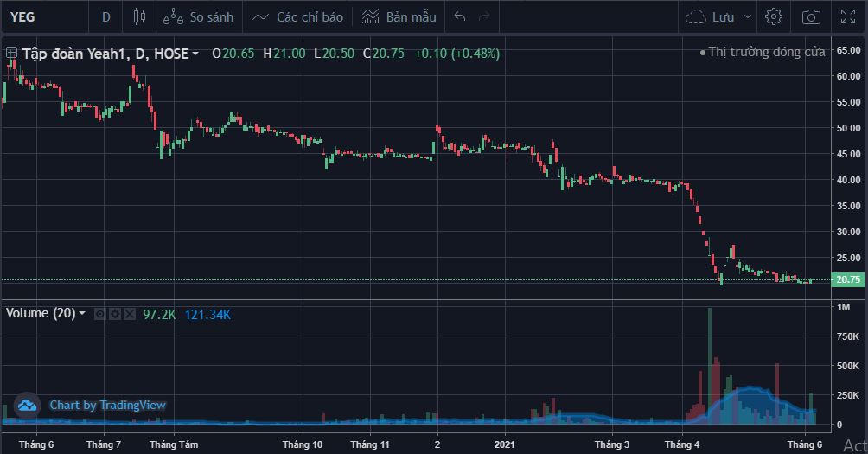The width and height of the screenshot is (868, 454).
Task: Click the TradingView cloud logo
Action: coord(27,405)
